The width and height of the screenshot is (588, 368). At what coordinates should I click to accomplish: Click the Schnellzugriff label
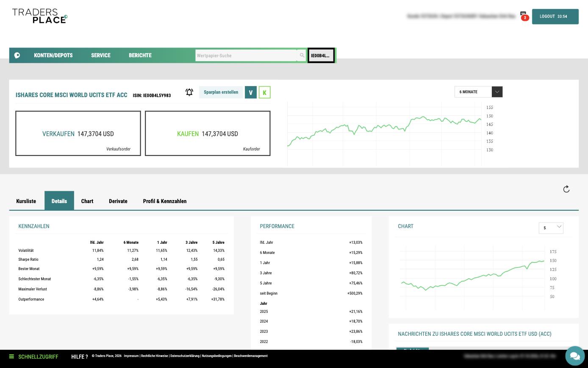pyautogui.click(x=38, y=357)
